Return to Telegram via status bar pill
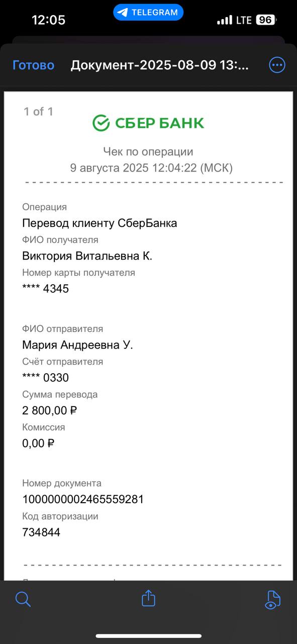Viewport: 297px width, 644px height. click(x=148, y=13)
